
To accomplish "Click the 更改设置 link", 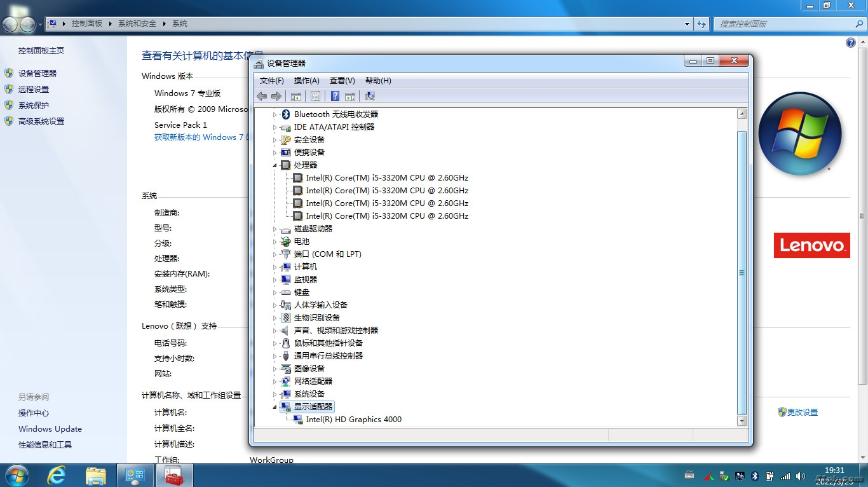I will coord(803,413).
